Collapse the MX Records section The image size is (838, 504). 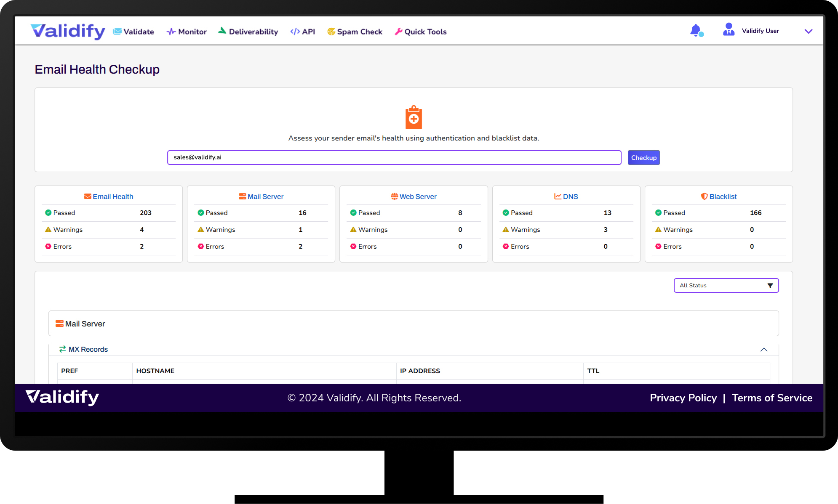click(763, 350)
